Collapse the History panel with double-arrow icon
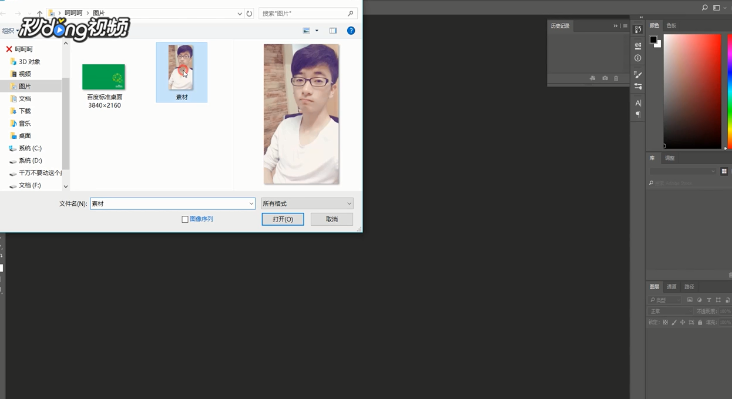The height and width of the screenshot is (399, 732). coord(616,26)
